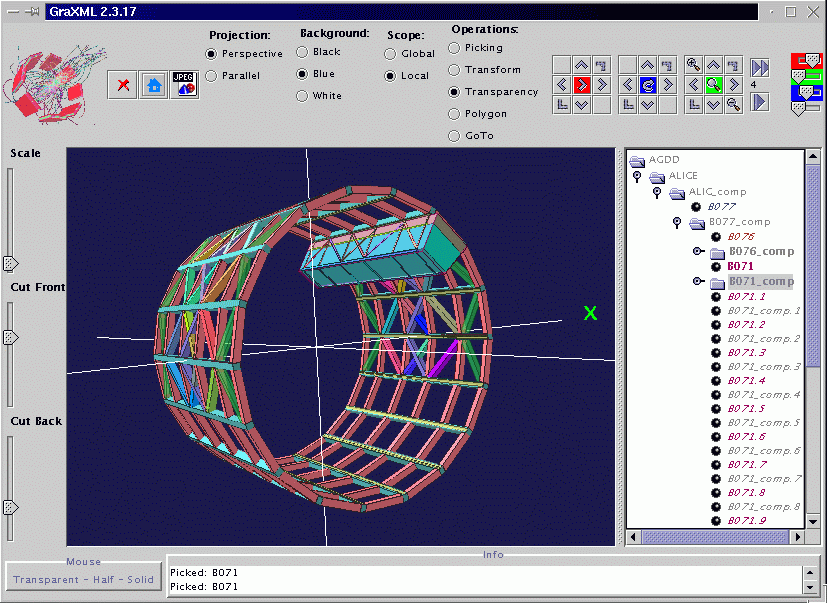The image size is (827, 603).
Task: Select Parallel projection
Action: click(x=233, y=75)
